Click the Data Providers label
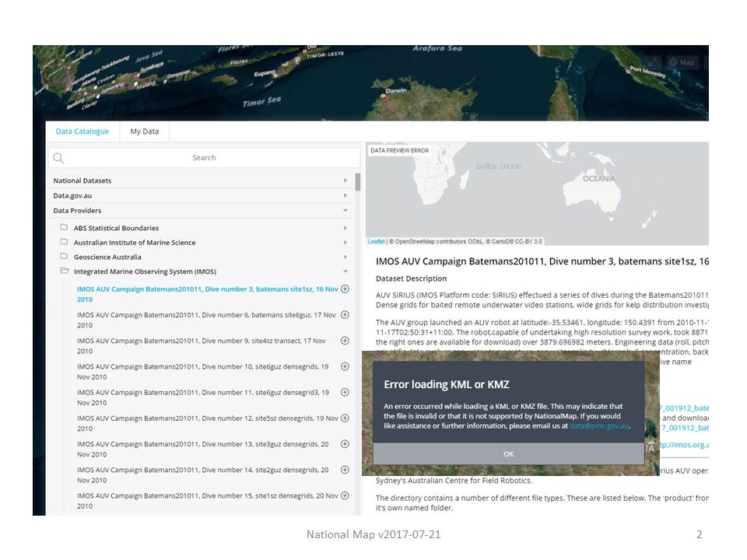747x560 pixels. [x=77, y=211]
